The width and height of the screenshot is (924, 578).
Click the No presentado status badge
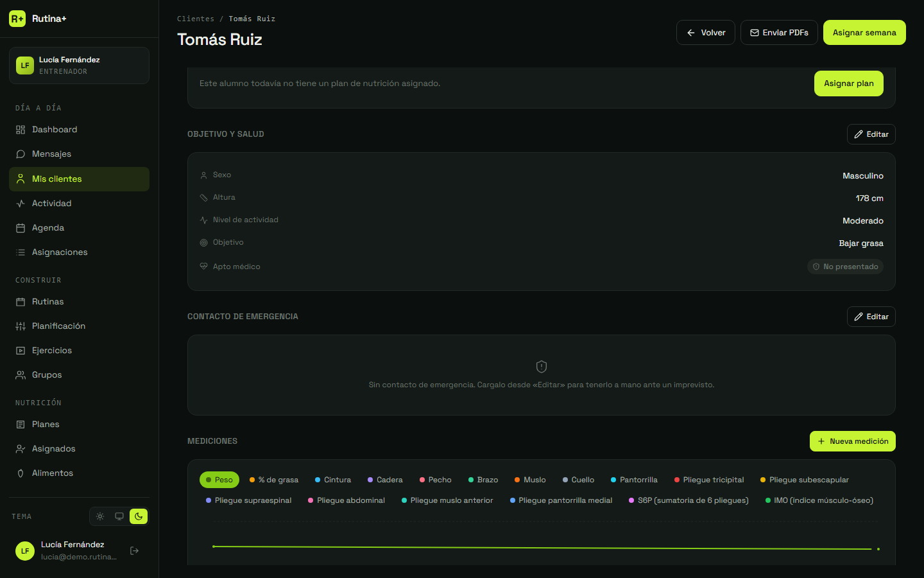pos(845,267)
